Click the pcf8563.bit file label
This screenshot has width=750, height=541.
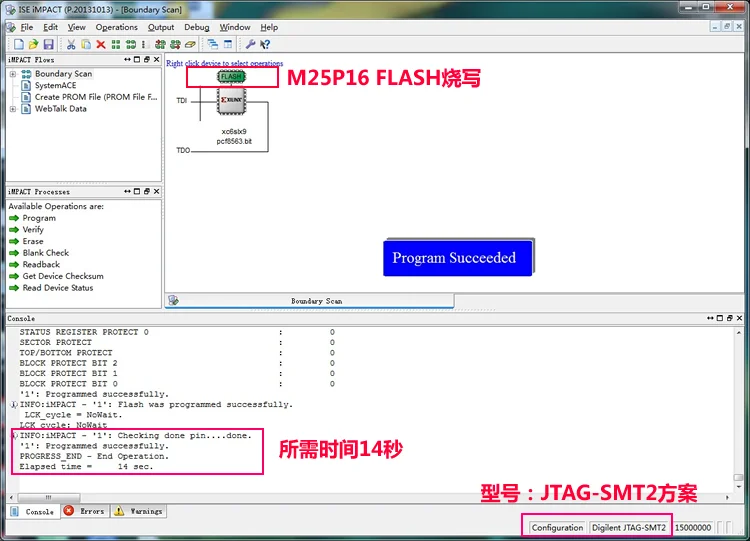click(234, 142)
